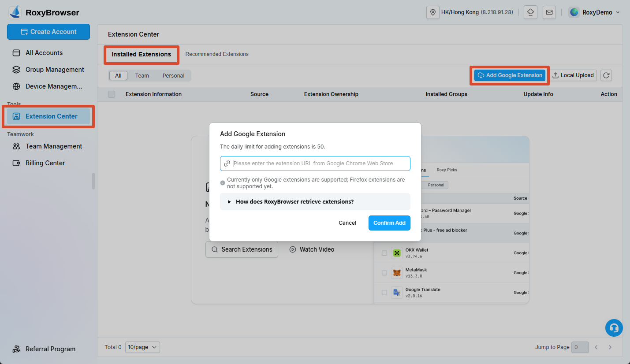Open Group Management in the sidebar
The image size is (630, 364).
(x=48, y=70)
